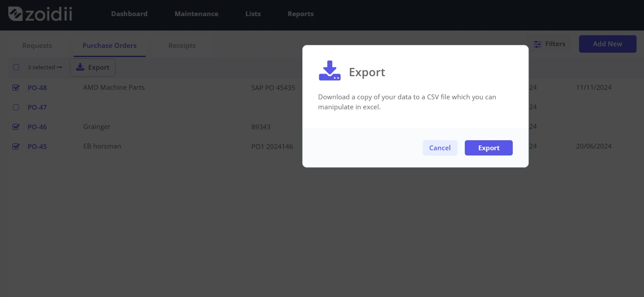Uncheck the PO-45 row checkbox

(x=16, y=146)
